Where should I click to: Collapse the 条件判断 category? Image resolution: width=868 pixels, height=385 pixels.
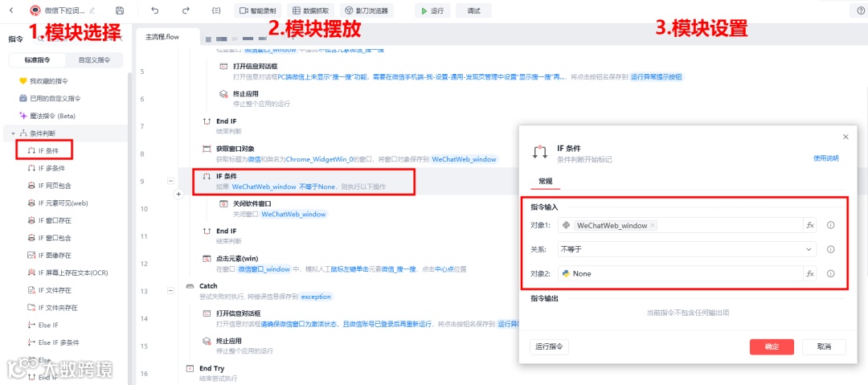point(14,133)
